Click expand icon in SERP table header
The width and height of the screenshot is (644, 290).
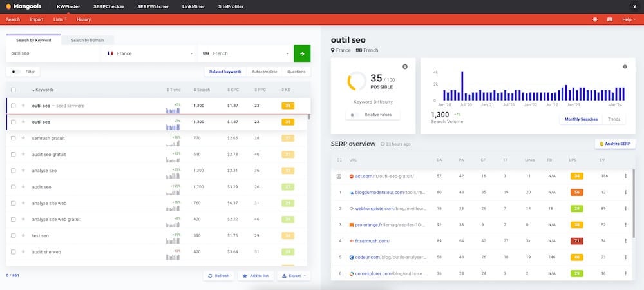click(x=339, y=160)
